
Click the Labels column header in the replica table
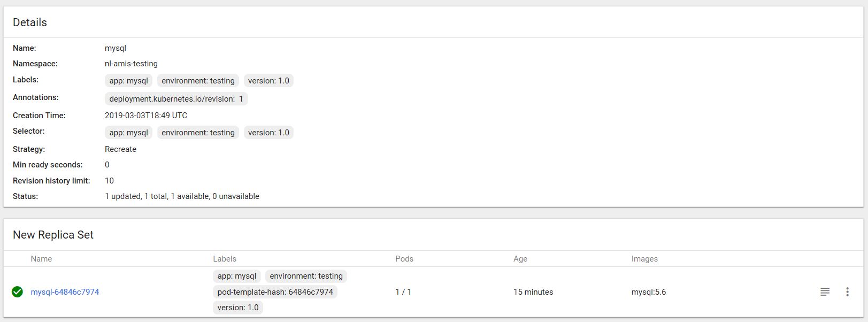tap(225, 259)
